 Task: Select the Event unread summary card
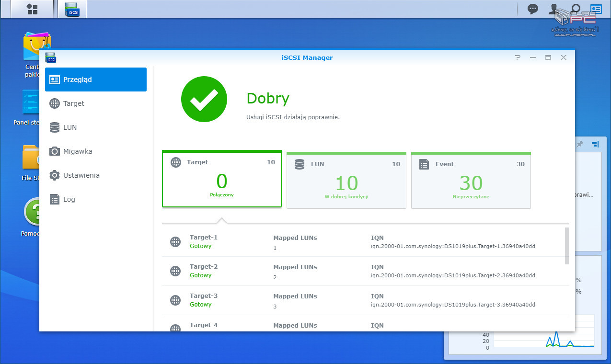tap(471, 181)
